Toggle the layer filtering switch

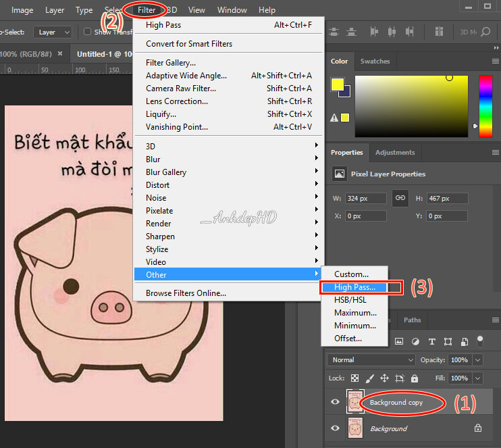click(480, 341)
